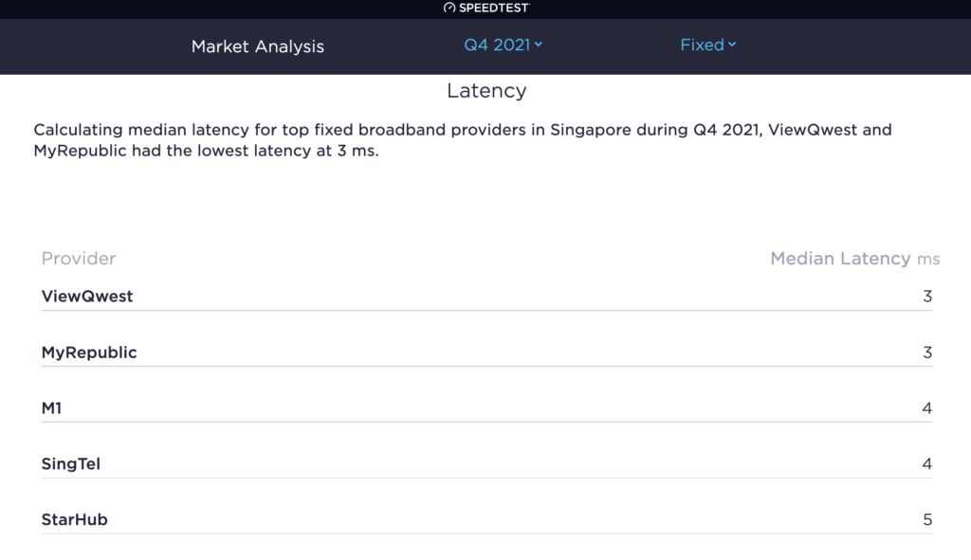Screen dimensions: 971x560
Task: Click the SingTel provider entry
Action: [70, 464]
